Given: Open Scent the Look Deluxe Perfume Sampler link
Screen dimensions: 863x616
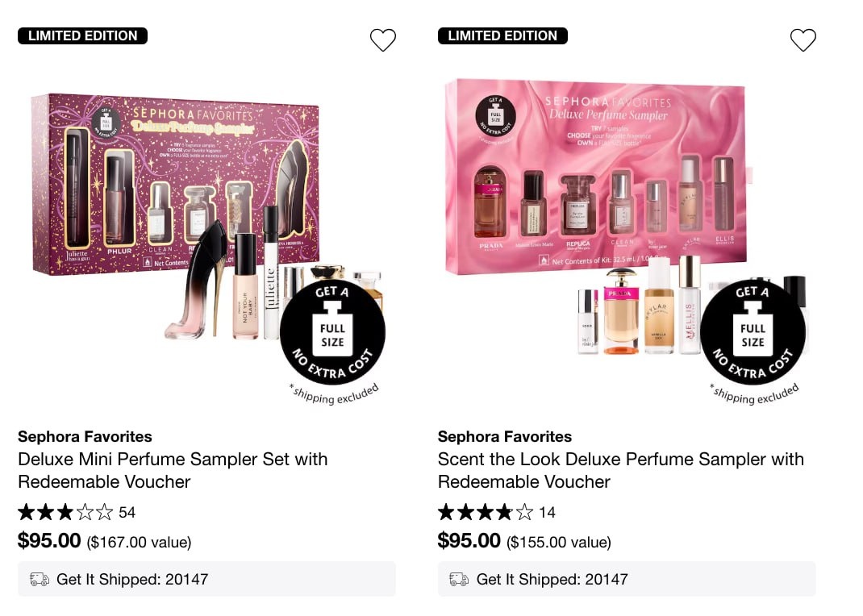Looking at the screenshot, I should [621, 470].
